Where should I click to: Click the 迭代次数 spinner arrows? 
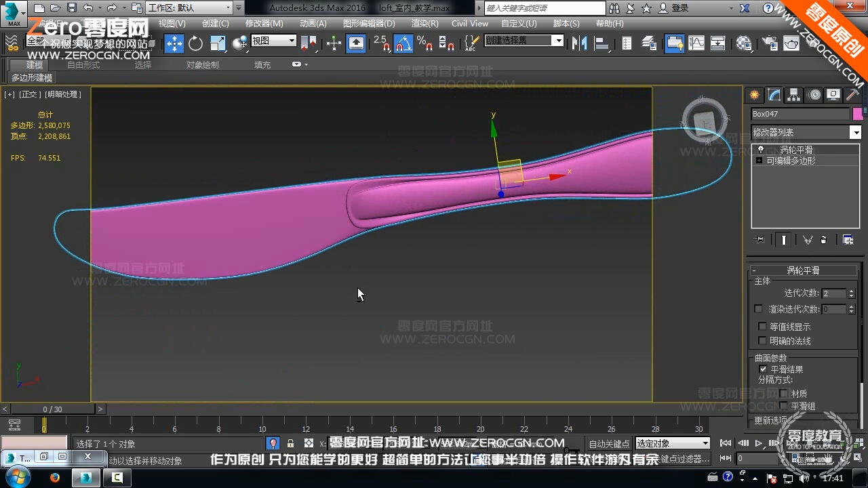point(852,293)
